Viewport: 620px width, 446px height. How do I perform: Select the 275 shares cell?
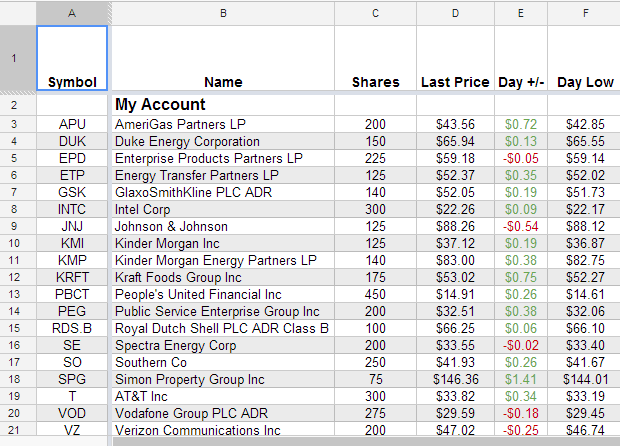pyautogui.click(x=375, y=413)
